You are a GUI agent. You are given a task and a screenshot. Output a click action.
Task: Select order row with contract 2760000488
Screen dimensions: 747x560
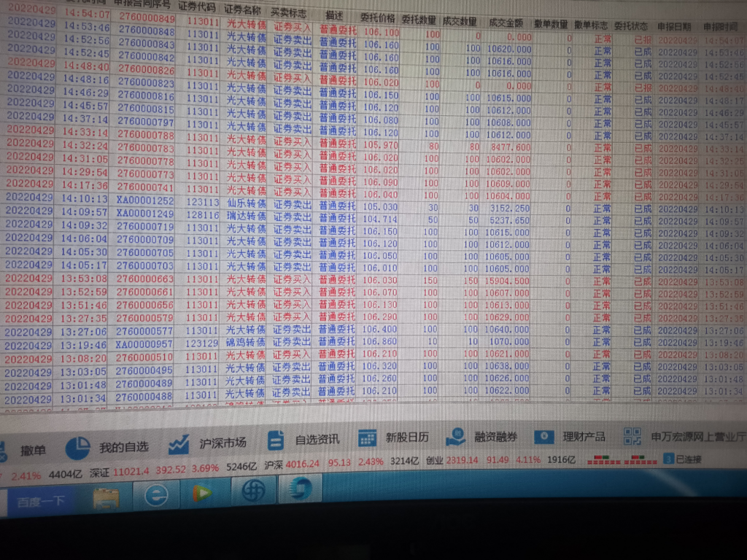(373, 394)
